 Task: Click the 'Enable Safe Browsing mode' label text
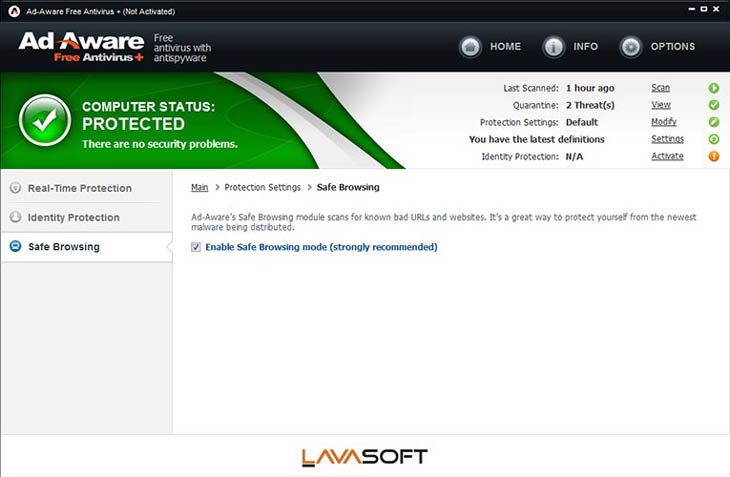[x=321, y=247]
